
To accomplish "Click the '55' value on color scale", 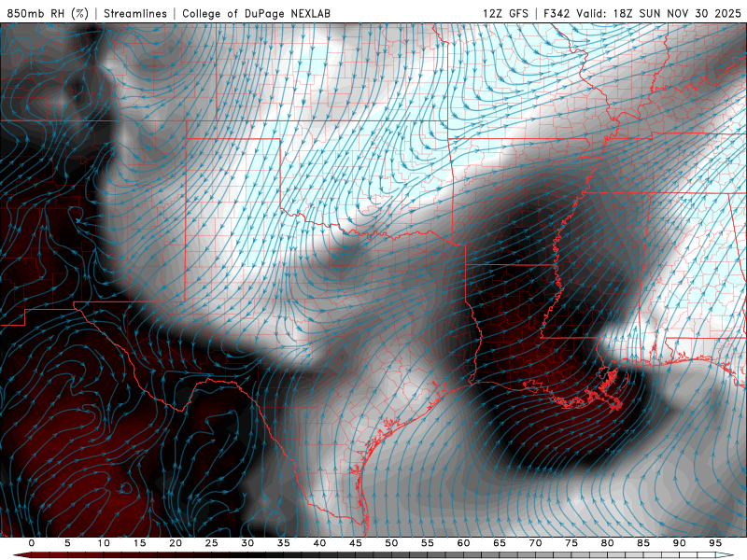I will coord(428,543).
